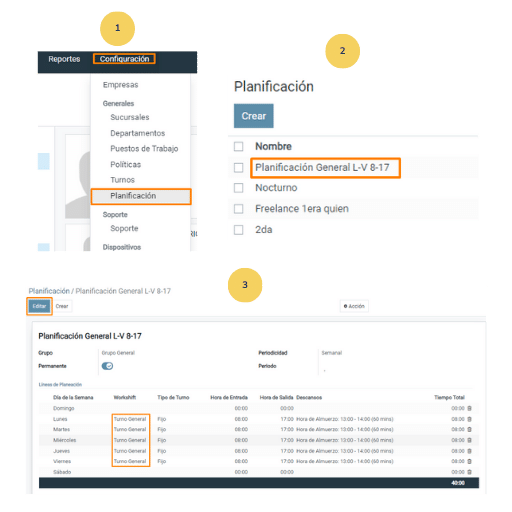Go back via the Planificación breadcrumb link
Viewport: 512px width, 512px height.
pos(49,291)
